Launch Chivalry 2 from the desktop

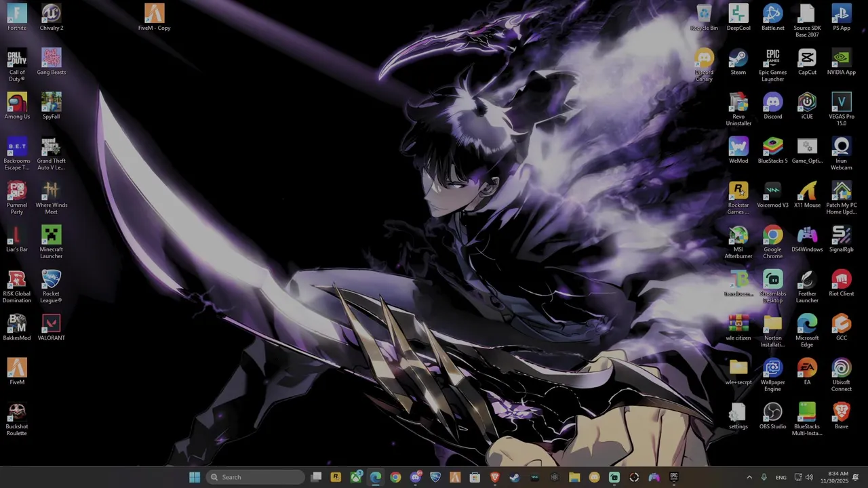[52, 18]
